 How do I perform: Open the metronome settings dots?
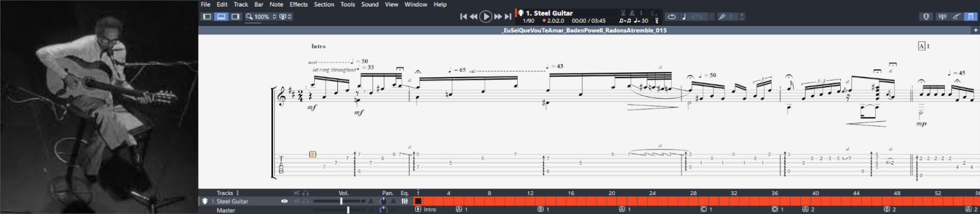(641, 13)
